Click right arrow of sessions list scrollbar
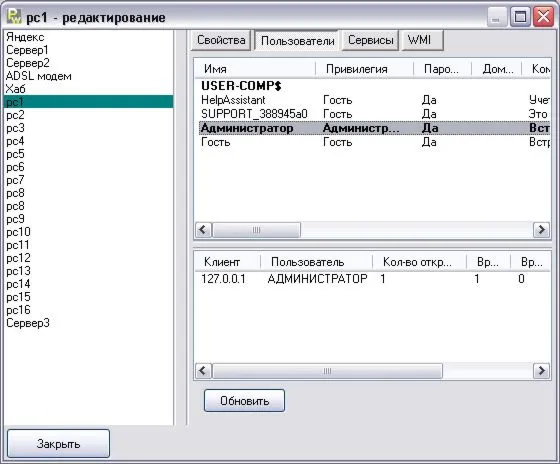The image size is (560, 464). pyautogui.click(x=541, y=371)
